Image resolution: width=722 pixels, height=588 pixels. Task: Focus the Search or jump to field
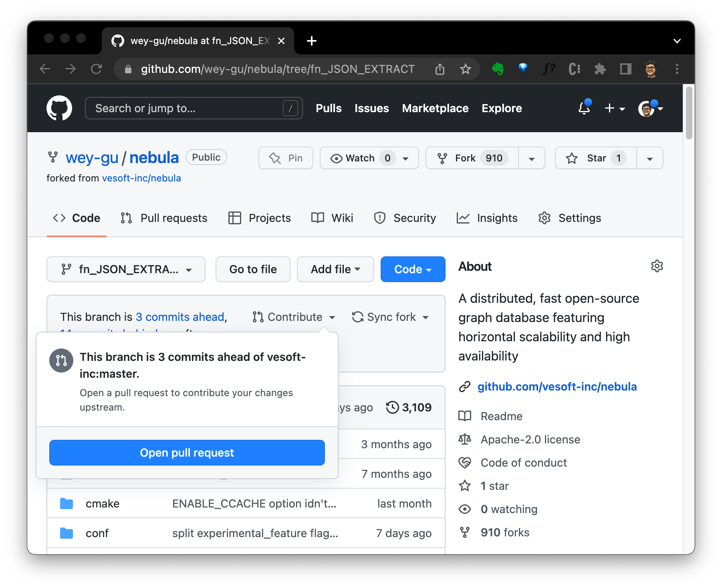click(194, 108)
